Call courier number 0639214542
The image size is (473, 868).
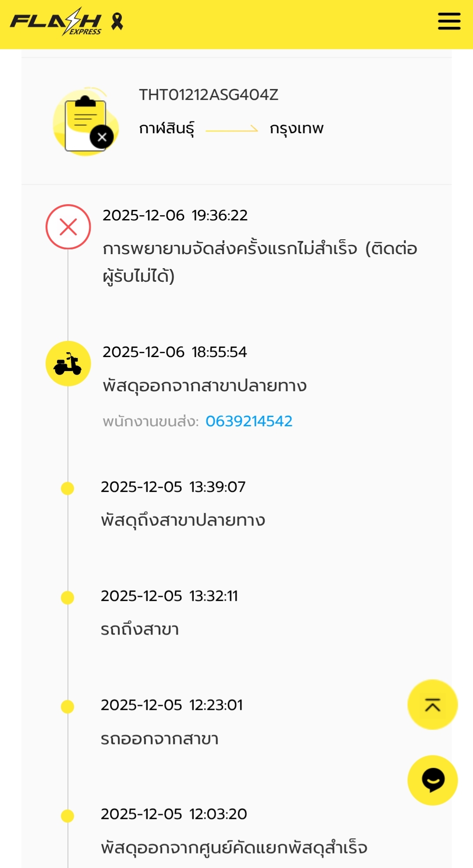[249, 421]
